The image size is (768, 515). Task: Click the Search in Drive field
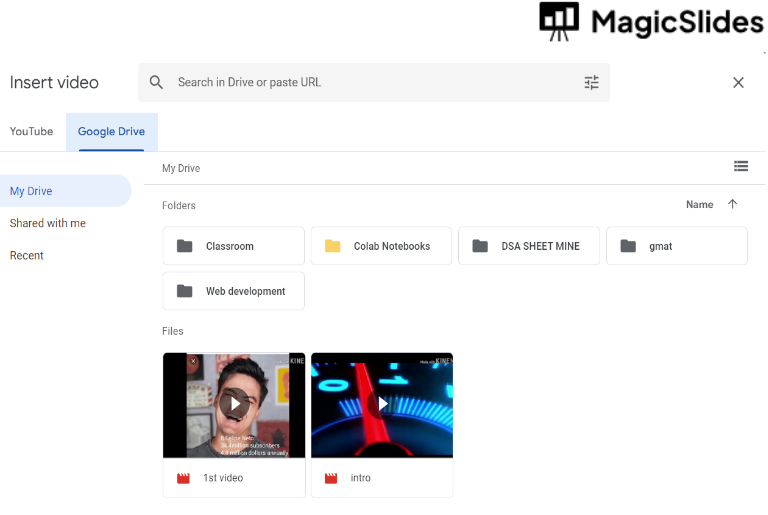374,82
